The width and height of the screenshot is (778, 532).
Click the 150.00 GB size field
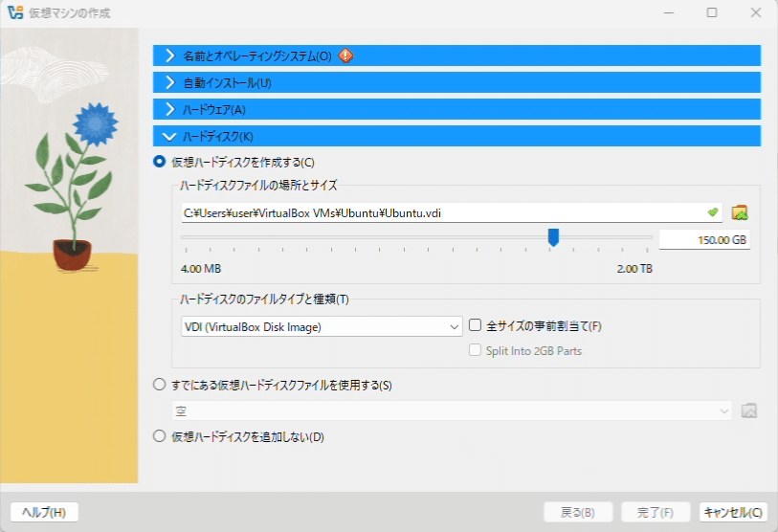(704, 240)
